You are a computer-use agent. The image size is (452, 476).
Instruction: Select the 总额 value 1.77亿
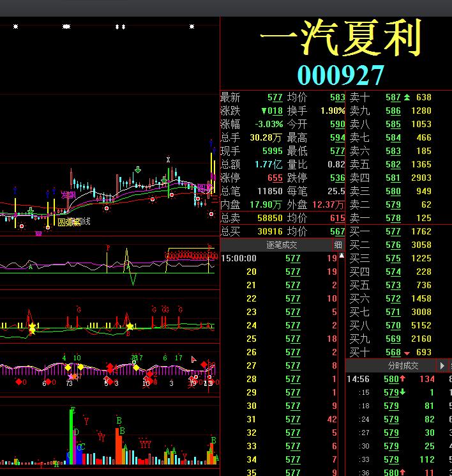pos(269,165)
